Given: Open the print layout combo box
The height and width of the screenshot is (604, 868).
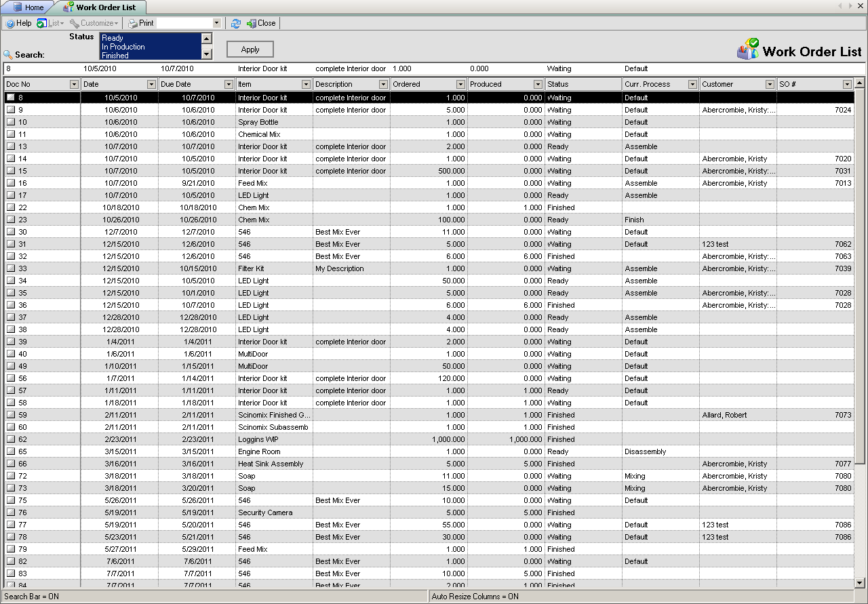Looking at the screenshot, I should [x=189, y=23].
